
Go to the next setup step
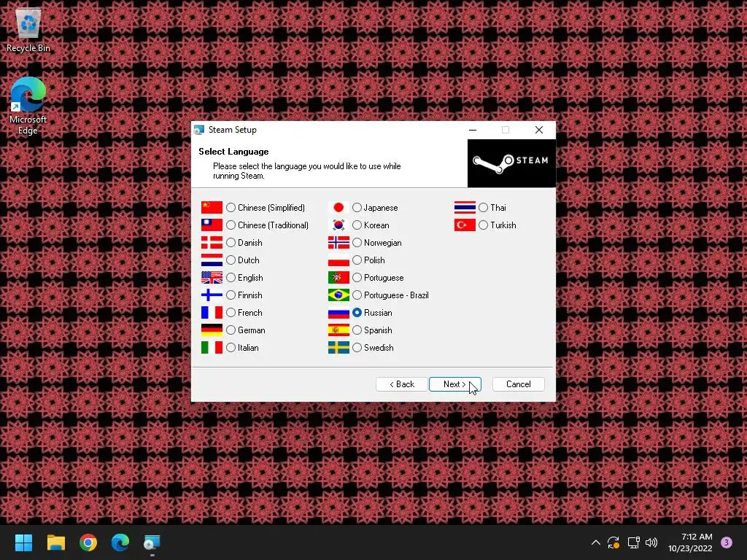tap(455, 384)
